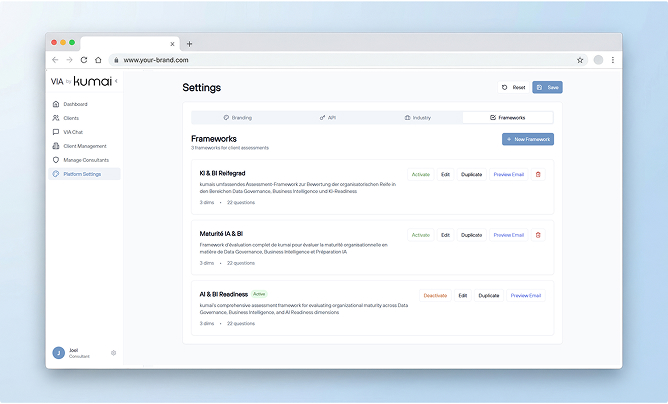The image size is (668, 404).
Task: Click the browser profile avatar circle
Action: 599,60
